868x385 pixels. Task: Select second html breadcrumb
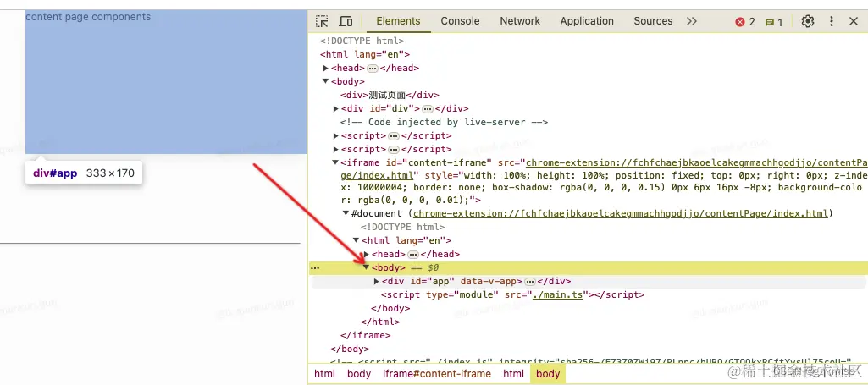(x=513, y=374)
